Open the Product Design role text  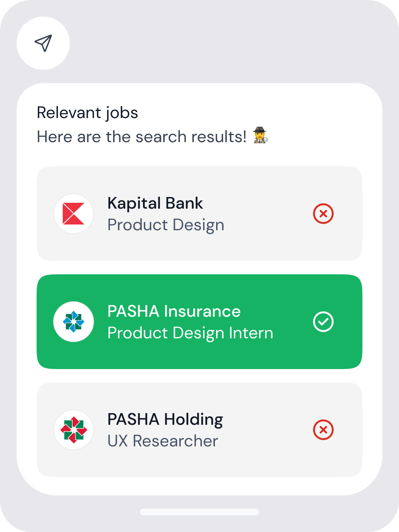click(166, 225)
